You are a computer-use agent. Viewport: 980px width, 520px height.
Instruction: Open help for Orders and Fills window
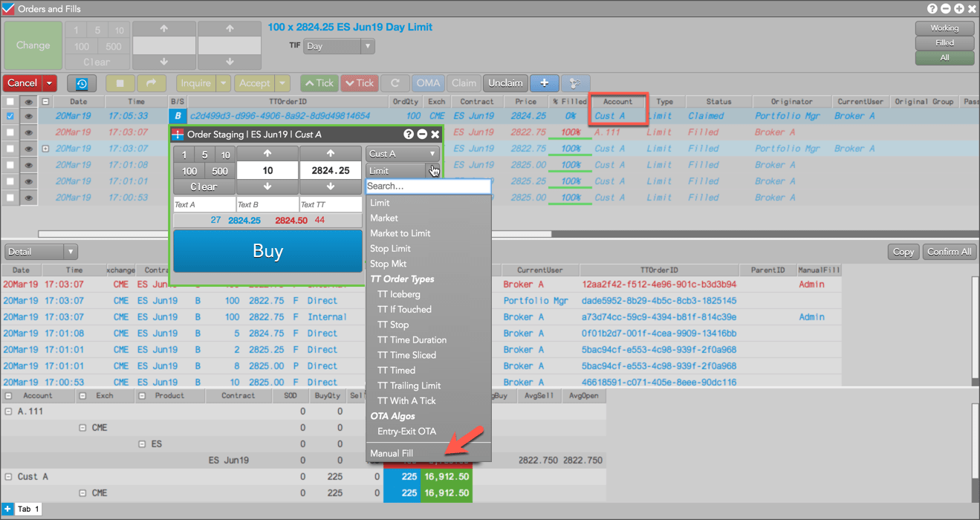[x=932, y=9]
